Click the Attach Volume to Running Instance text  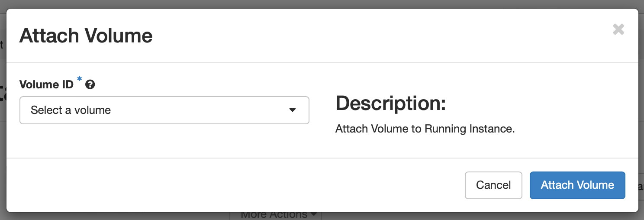coord(425,129)
